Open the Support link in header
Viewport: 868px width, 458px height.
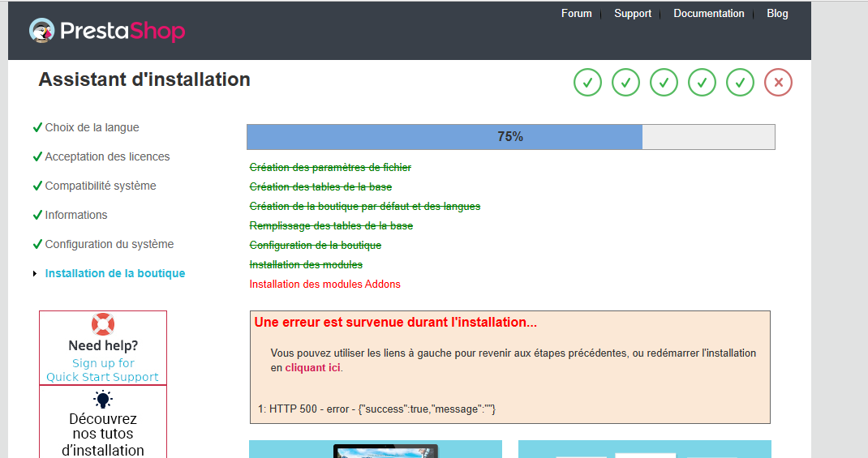[633, 13]
